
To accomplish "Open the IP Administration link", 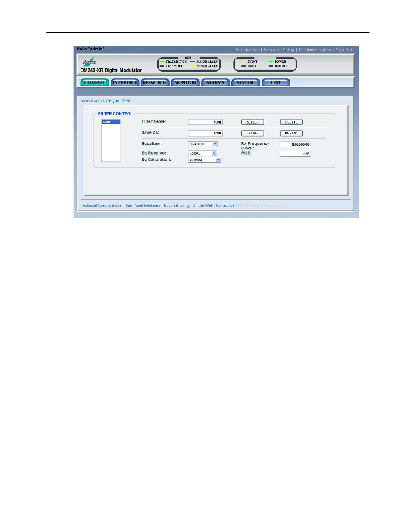I will (x=315, y=50).
